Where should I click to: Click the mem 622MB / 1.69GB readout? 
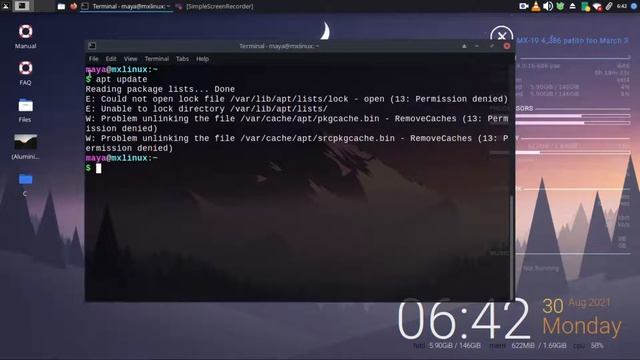click(x=527, y=346)
